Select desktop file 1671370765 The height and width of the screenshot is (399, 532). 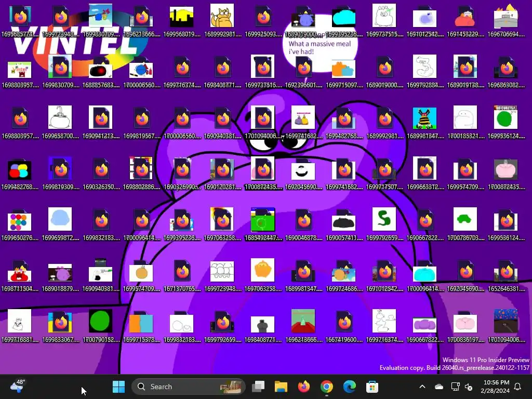click(x=182, y=275)
